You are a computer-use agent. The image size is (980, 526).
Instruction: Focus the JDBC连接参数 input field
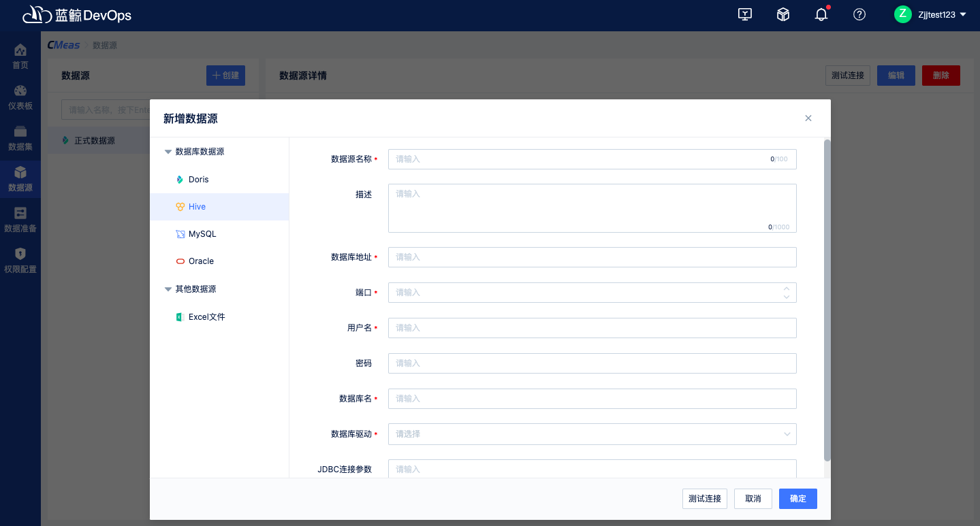[x=592, y=469]
